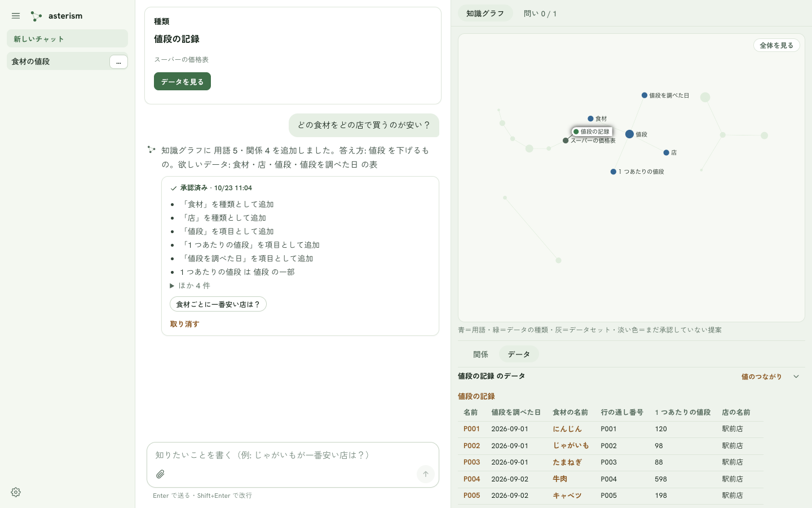Select the データ tab
The image size is (812, 508).
click(519, 354)
